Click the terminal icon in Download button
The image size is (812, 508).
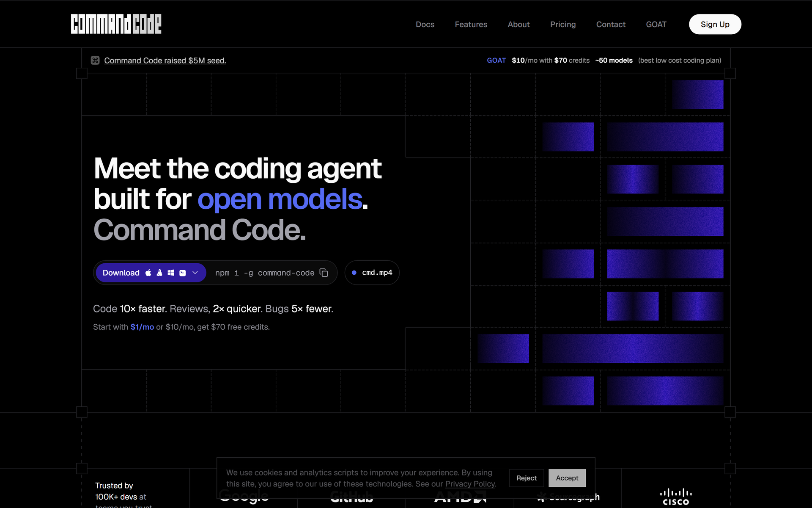(x=183, y=273)
